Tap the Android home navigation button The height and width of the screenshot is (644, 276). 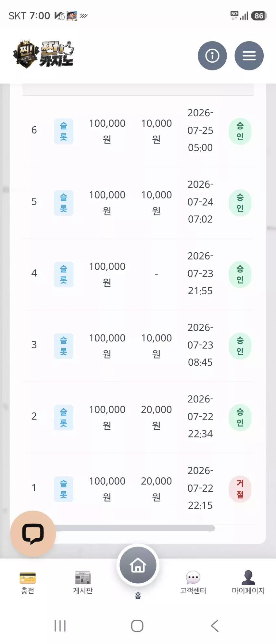click(137, 625)
